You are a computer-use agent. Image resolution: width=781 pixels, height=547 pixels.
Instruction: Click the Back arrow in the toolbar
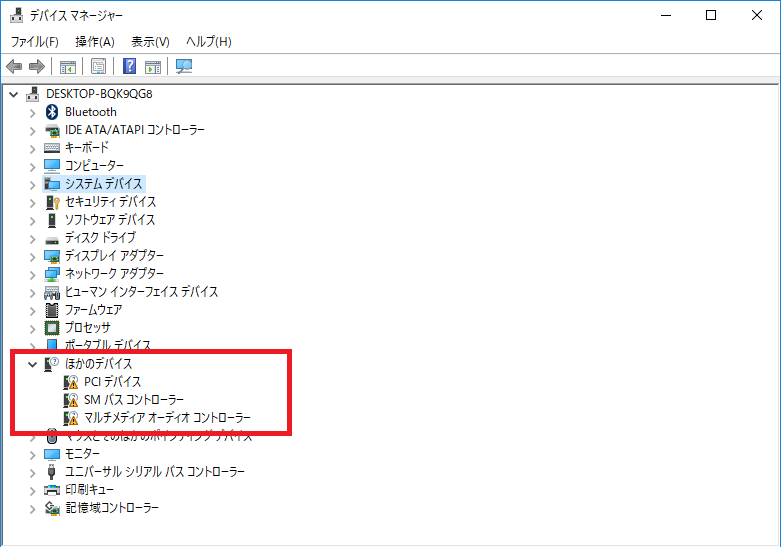(14, 67)
